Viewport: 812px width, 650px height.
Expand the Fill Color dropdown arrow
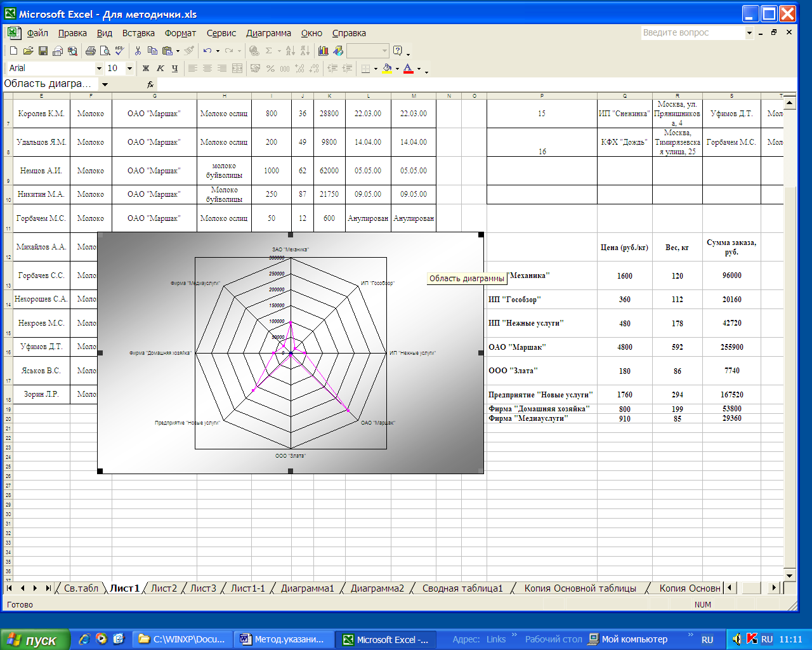(x=397, y=68)
